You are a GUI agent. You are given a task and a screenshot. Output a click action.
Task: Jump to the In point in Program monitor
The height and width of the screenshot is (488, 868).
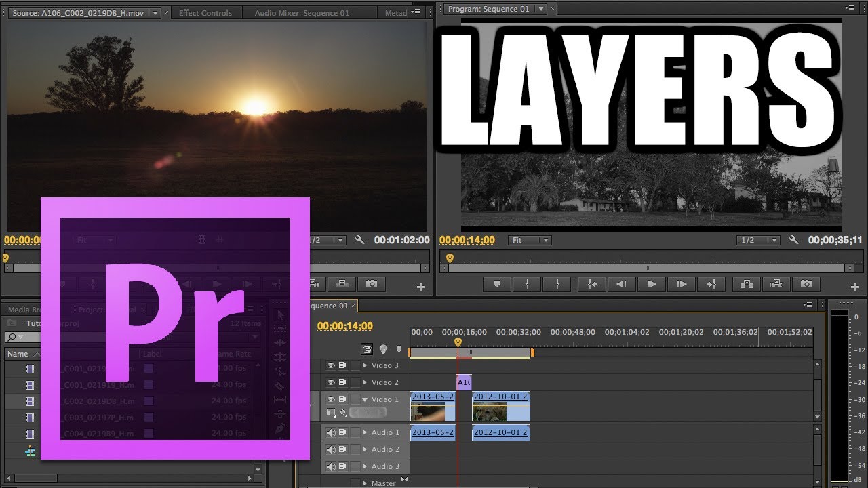(x=593, y=285)
